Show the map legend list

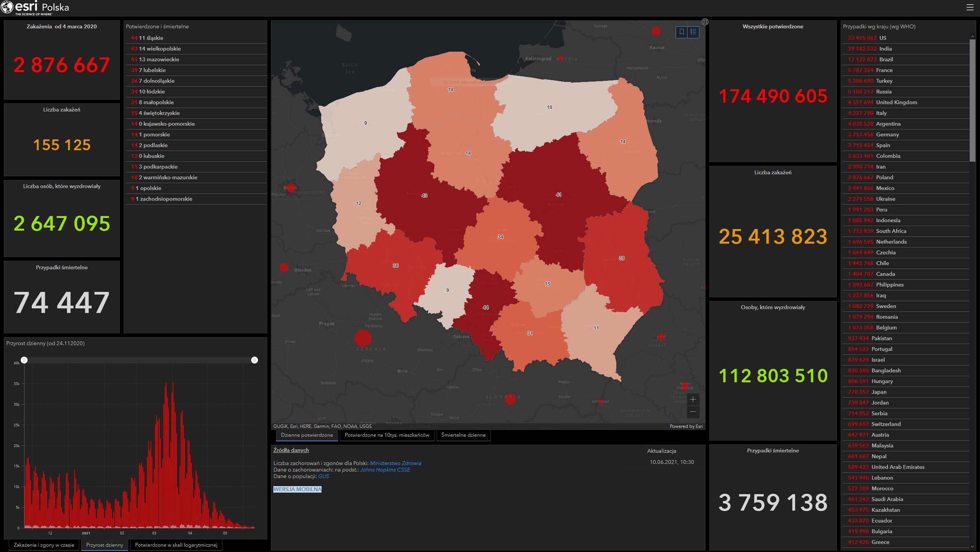point(693,32)
